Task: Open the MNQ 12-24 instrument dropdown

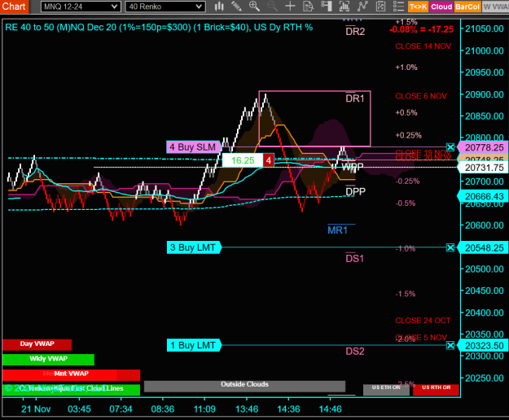Action: coord(81,7)
